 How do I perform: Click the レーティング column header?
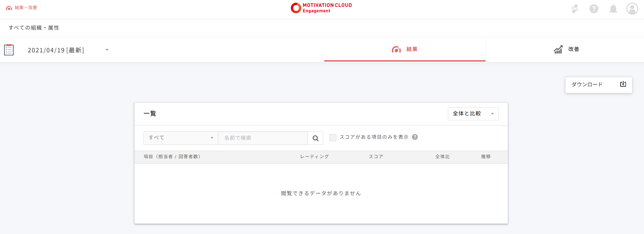coord(314,157)
